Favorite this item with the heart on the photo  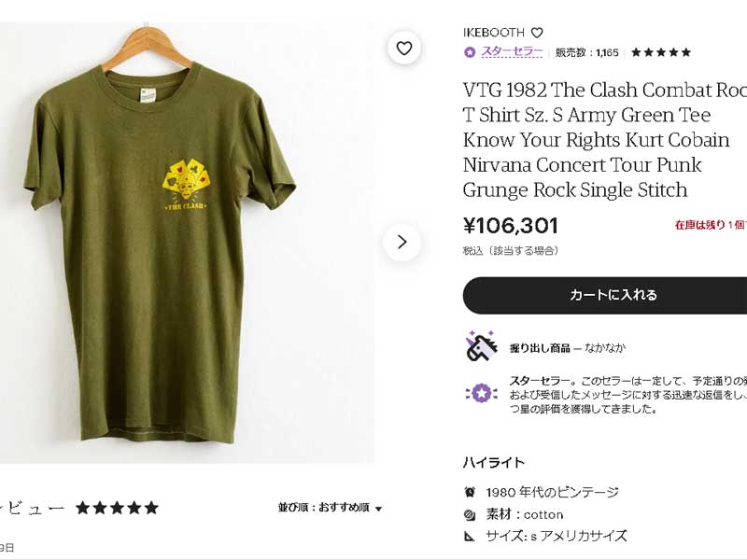click(404, 49)
